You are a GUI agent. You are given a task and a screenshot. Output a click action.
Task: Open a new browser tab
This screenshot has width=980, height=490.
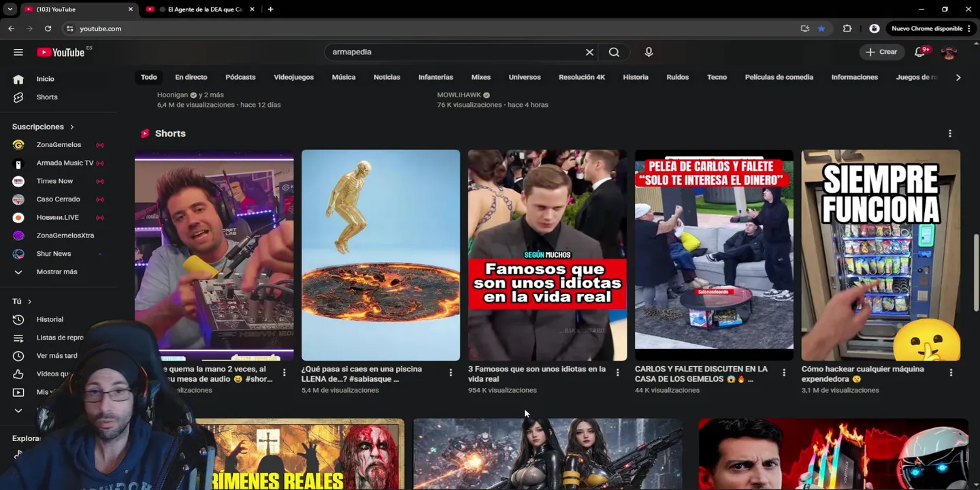(x=270, y=10)
